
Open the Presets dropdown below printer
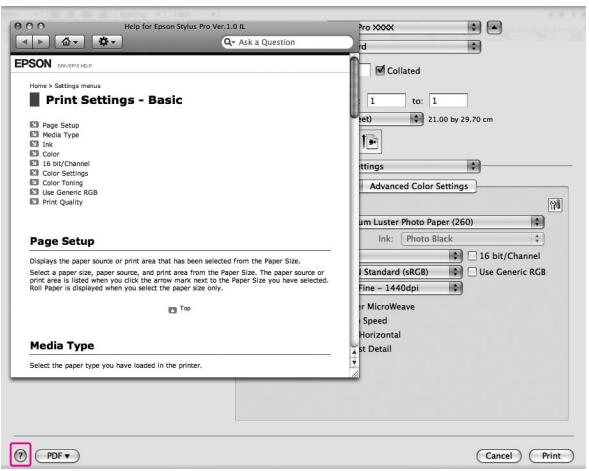point(419,47)
